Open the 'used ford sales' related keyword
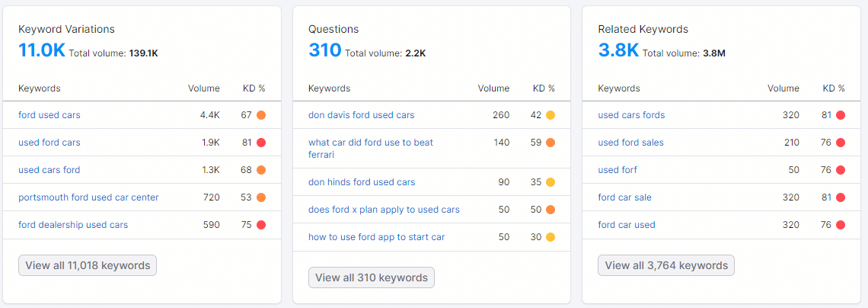Image resolution: width=868 pixels, height=308 pixels. click(630, 143)
